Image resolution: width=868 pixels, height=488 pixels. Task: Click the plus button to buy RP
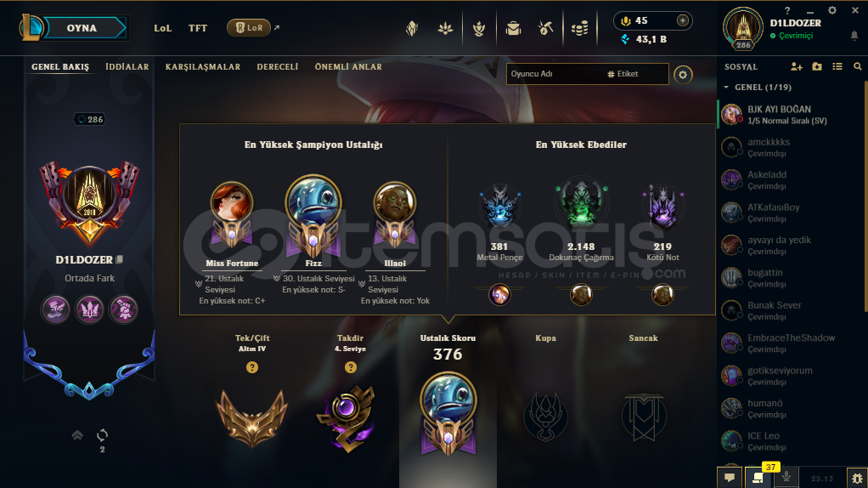(x=683, y=20)
